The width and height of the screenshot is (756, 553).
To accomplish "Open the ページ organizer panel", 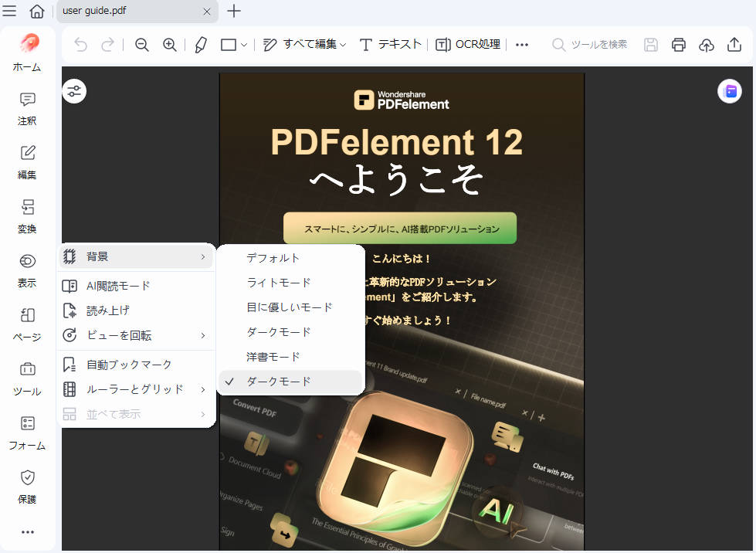I will [27, 324].
